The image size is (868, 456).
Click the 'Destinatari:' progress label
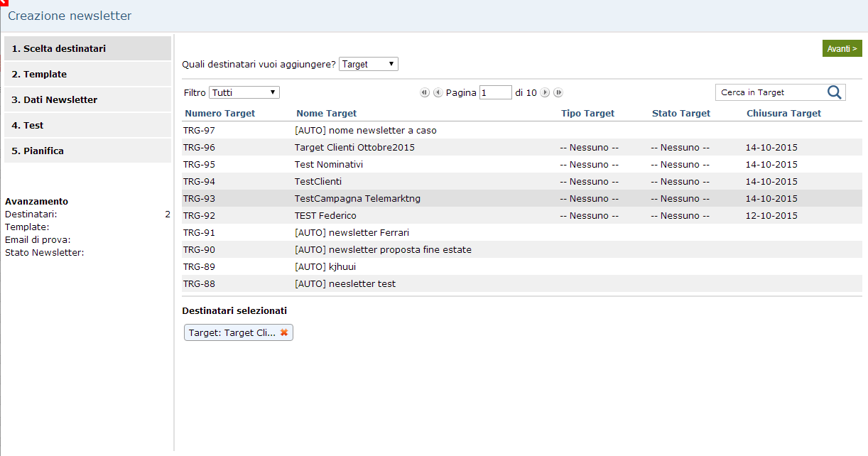click(31, 215)
